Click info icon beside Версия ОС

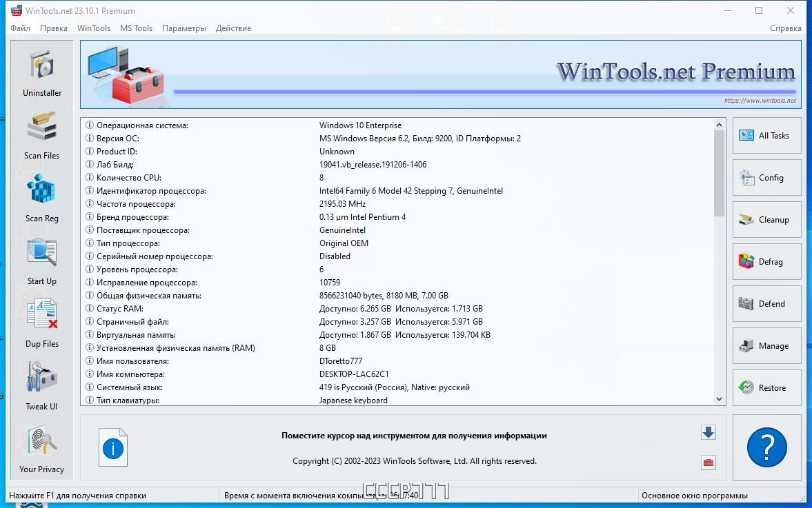point(90,138)
